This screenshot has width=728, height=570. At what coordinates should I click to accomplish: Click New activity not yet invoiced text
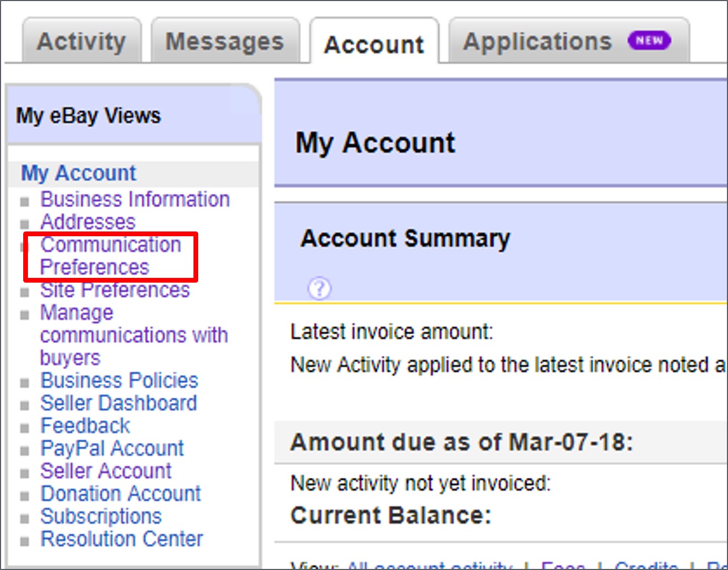click(421, 483)
